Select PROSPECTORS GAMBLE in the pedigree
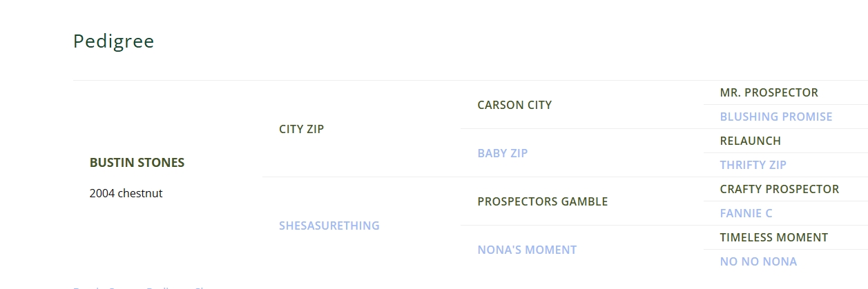 coord(542,201)
